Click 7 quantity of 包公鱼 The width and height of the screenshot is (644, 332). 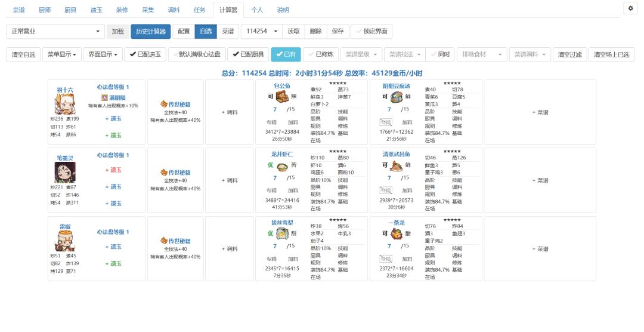click(x=275, y=109)
